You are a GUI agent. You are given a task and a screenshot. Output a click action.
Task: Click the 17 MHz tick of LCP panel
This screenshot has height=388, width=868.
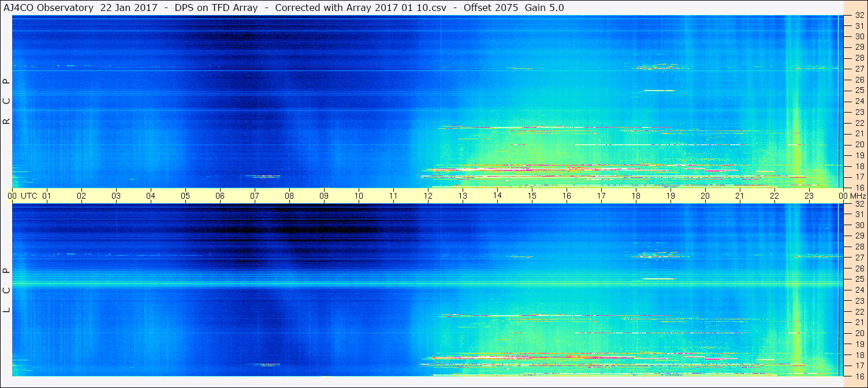(x=859, y=365)
